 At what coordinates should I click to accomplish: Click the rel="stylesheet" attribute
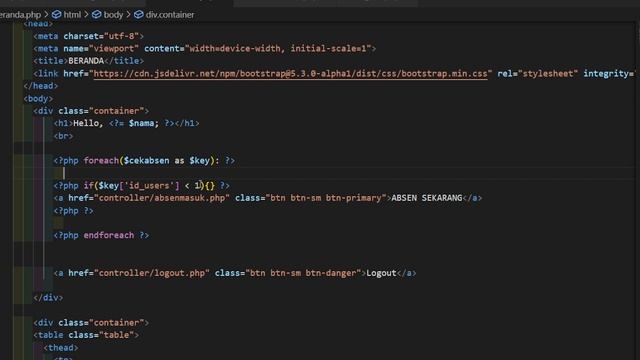(x=538, y=74)
